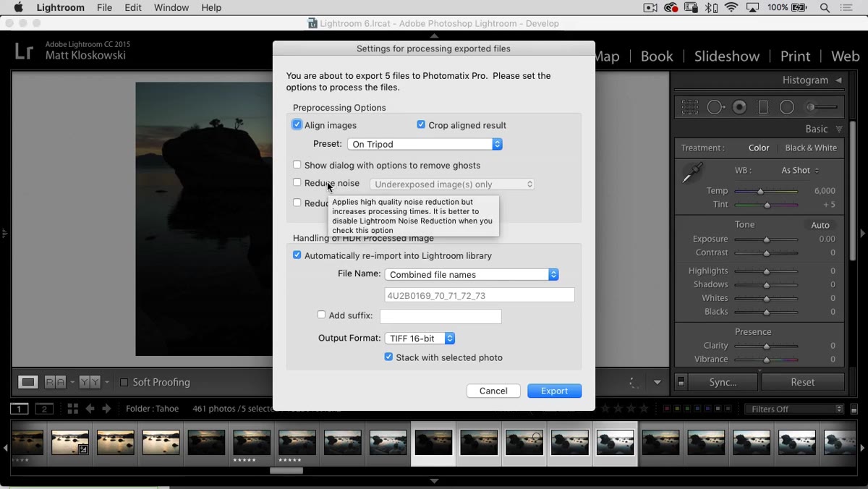Pick the White Balance eyedropper
Image resolution: width=868 pixels, height=489 pixels.
tap(692, 173)
